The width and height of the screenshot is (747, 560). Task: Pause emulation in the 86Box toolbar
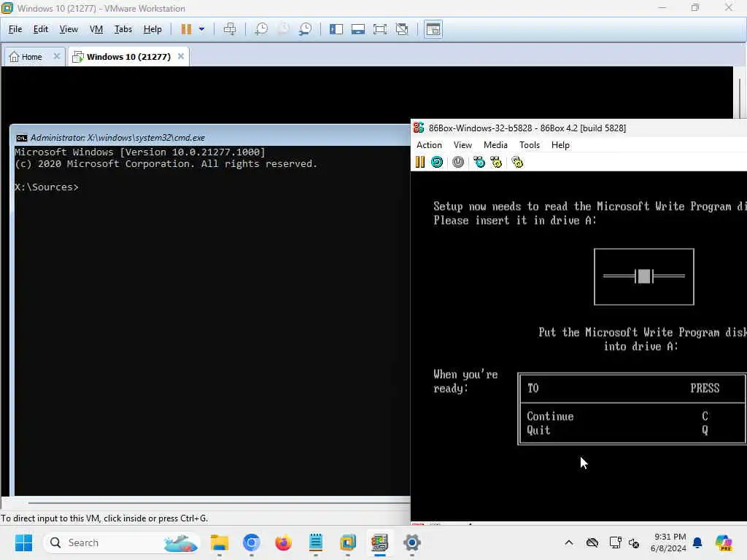[x=419, y=162]
